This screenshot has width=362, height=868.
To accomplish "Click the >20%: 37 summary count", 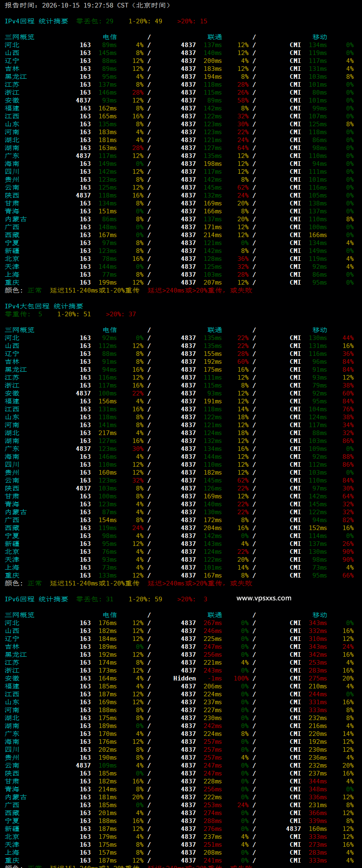I will tap(121, 314).
